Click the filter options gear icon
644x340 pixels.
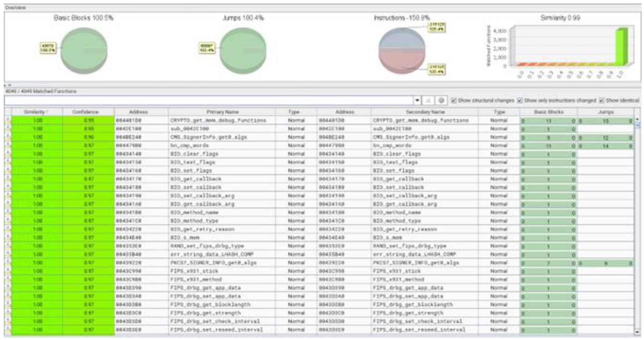441,101
